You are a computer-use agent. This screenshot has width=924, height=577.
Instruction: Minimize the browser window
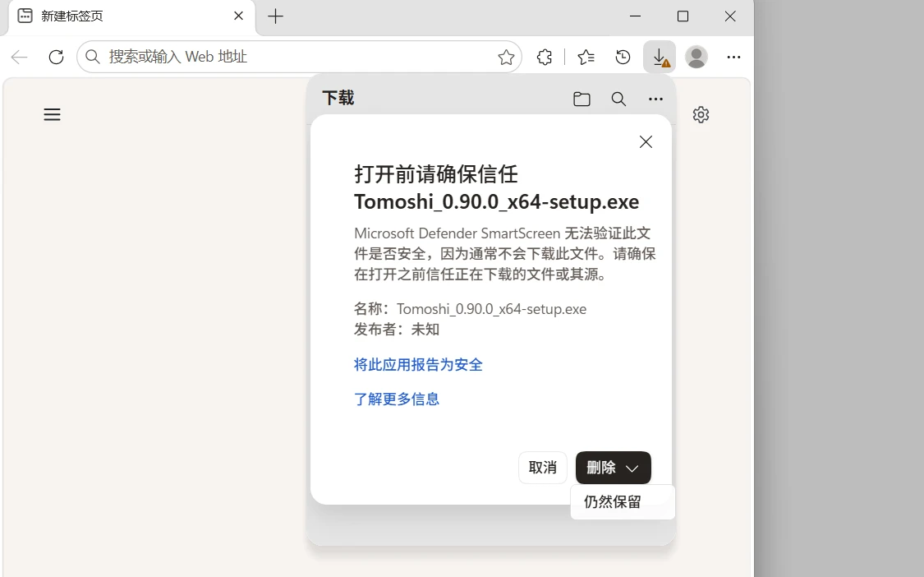pos(635,16)
